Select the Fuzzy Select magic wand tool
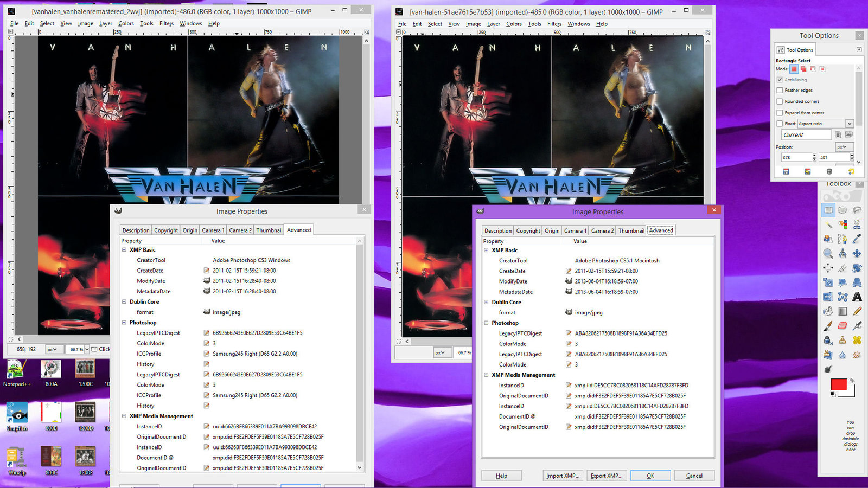Viewport: 868px width, 488px height. pyautogui.click(x=828, y=224)
